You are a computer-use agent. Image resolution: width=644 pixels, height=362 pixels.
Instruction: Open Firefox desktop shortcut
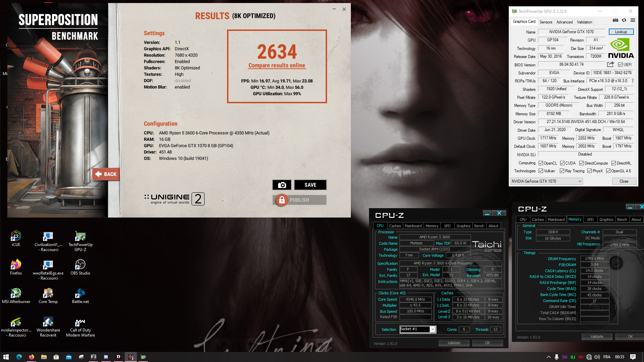(16, 267)
